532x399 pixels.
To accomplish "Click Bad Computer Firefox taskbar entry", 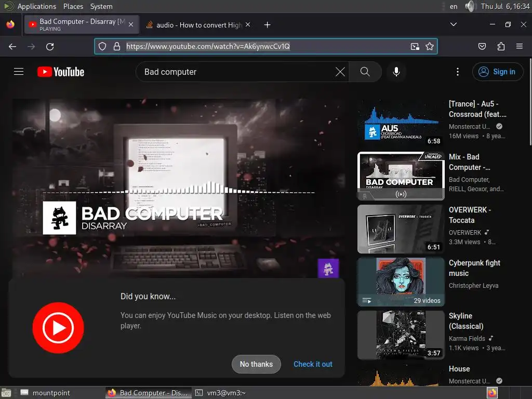I will (x=148, y=393).
